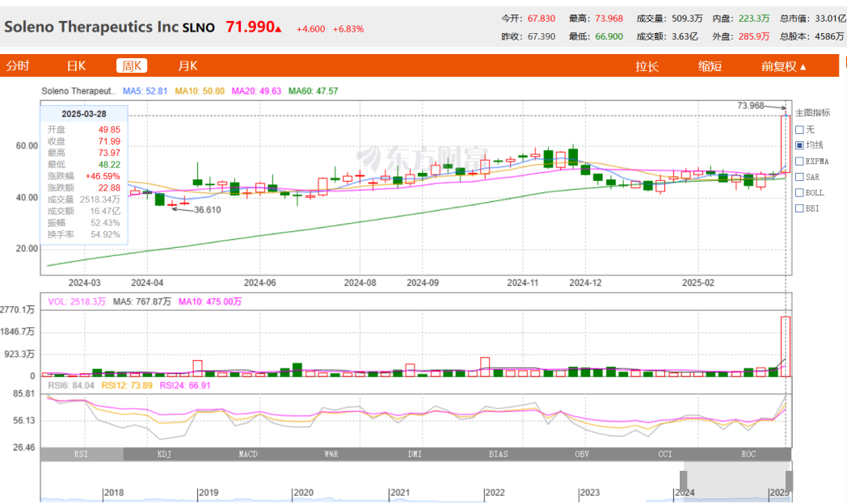The height and width of the screenshot is (504, 847).
Task: Click the +6.83% change percentage
Action: click(348, 29)
